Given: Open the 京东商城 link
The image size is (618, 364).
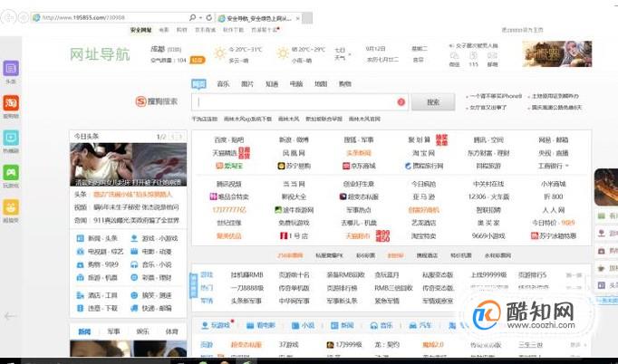Looking at the screenshot, I should point(359,166).
